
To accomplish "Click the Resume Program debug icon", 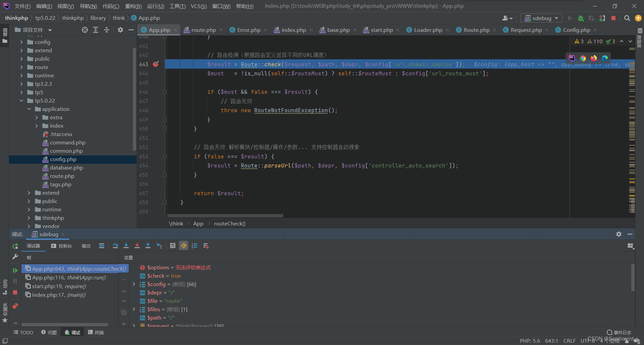I will pyautogui.click(x=15, y=270).
